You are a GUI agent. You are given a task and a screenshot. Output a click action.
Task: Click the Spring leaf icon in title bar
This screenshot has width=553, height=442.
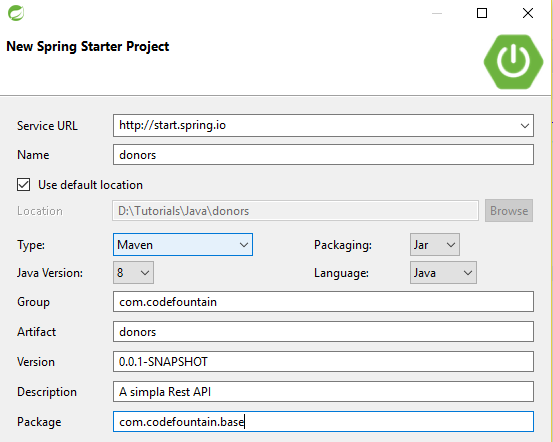[x=16, y=13]
